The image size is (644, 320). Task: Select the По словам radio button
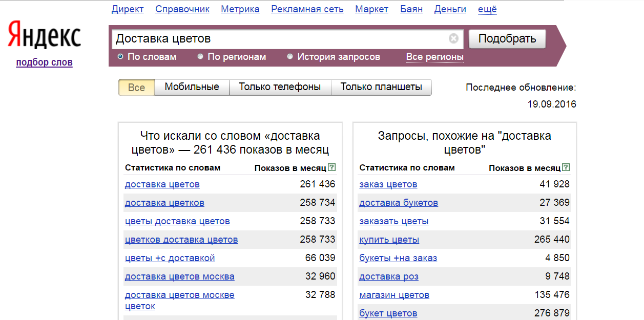coord(120,57)
